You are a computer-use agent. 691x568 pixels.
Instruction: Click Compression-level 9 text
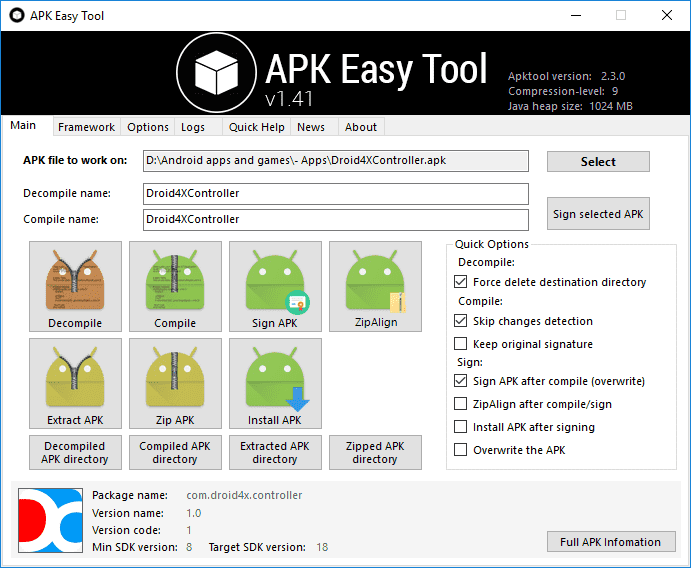pyautogui.click(x=563, y=91)
